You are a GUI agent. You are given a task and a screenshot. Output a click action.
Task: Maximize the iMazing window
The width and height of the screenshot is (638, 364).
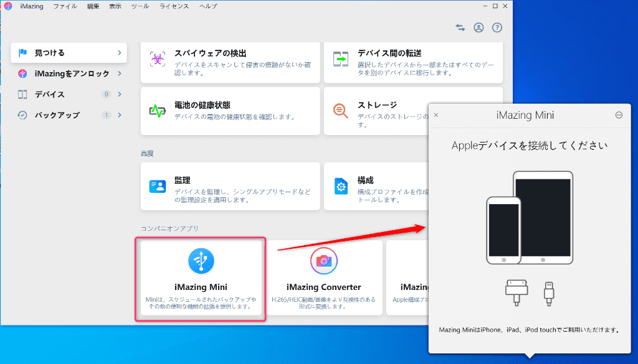point(495,6)
